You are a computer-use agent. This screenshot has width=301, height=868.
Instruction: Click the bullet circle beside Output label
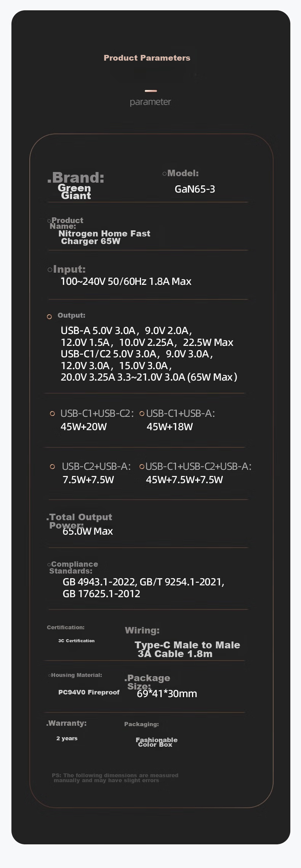49,317
